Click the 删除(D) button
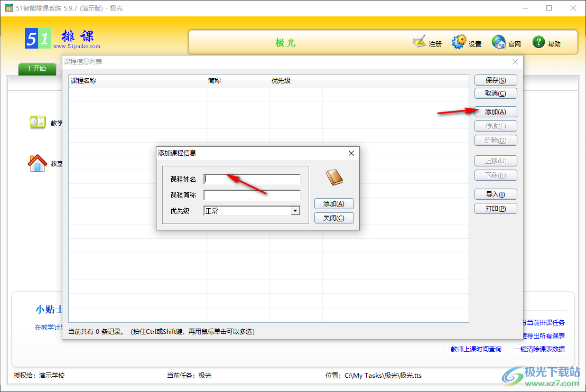 click(x=496, y=140)
